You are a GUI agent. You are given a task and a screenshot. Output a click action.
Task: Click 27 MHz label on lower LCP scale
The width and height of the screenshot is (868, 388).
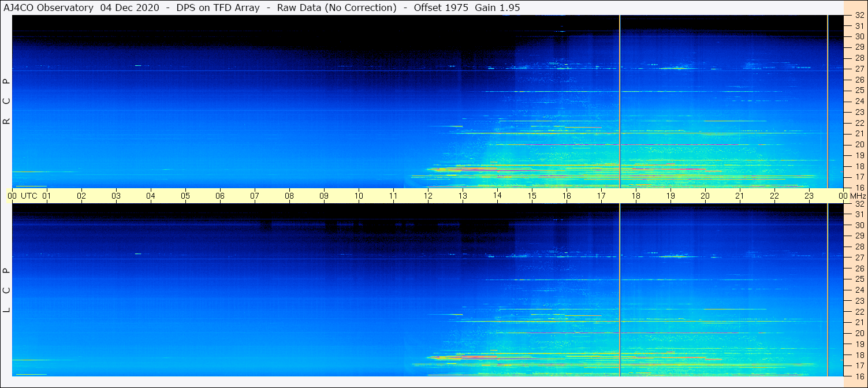[859, 258]
